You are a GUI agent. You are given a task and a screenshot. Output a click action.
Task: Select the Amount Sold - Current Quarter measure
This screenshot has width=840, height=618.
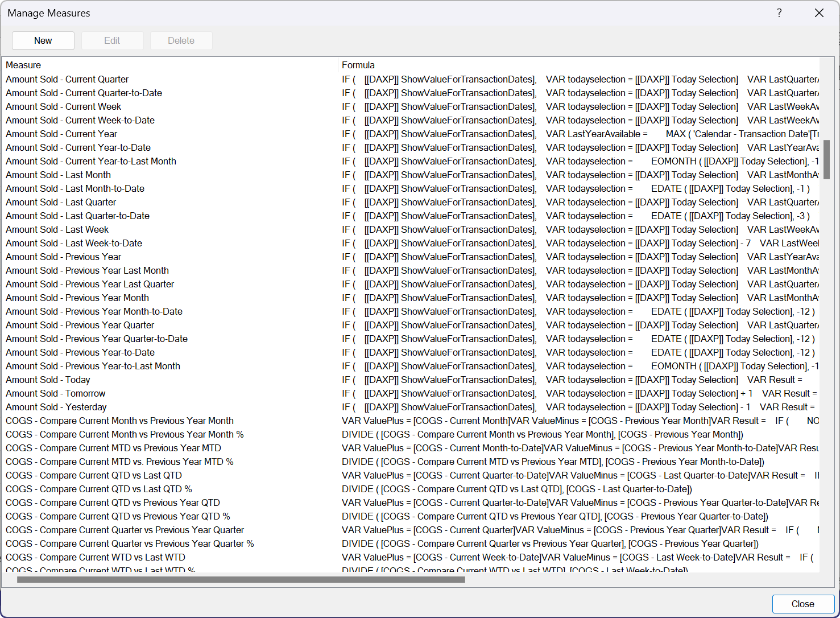(x=67, y=79)
